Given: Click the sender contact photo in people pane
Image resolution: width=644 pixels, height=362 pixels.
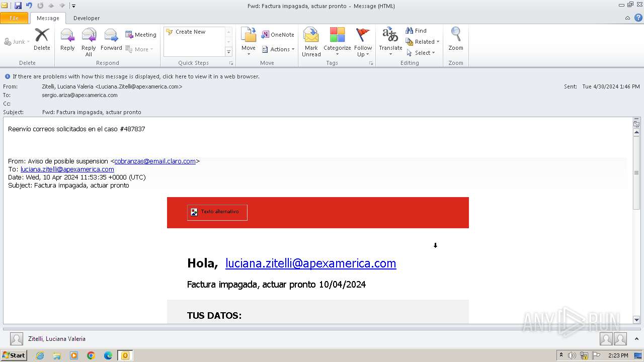Looking at the screenshot, I should coord(17,339).
